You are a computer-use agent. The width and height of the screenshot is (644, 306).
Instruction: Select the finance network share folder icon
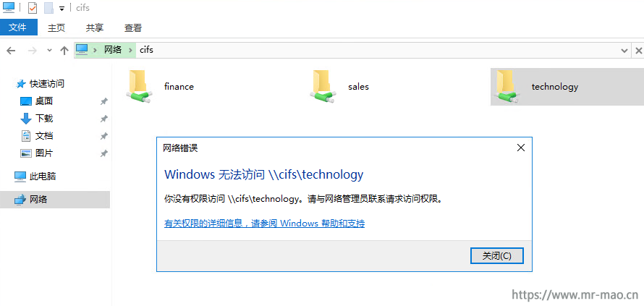coord(139,87)
